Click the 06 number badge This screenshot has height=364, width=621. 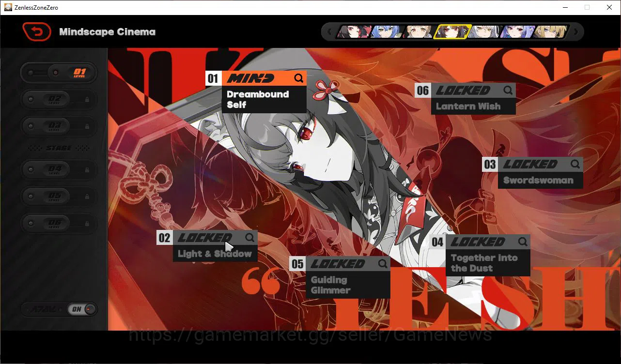coord(423,91)
